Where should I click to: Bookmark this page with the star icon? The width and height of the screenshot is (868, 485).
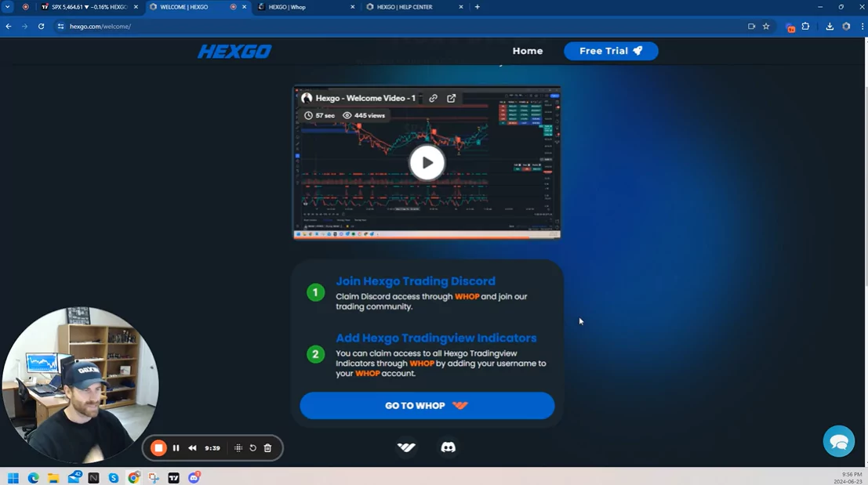pyautogui.click(x=766, y=26)
